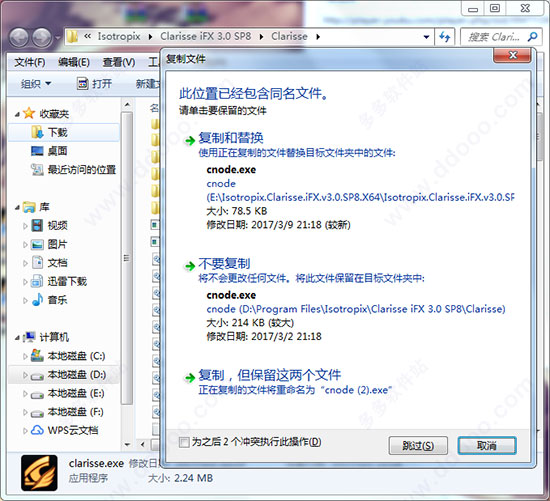This screenshot has height=501, width=550.
Task: Click the 打开 toolbar button label
Action: click(102, 84)
